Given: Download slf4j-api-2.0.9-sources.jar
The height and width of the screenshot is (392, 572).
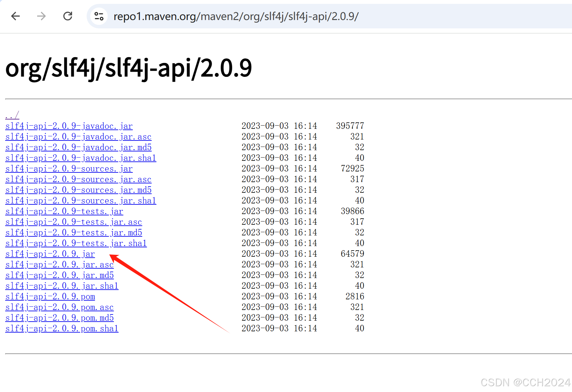Looking at the screenshot, I should click(69, 169).
